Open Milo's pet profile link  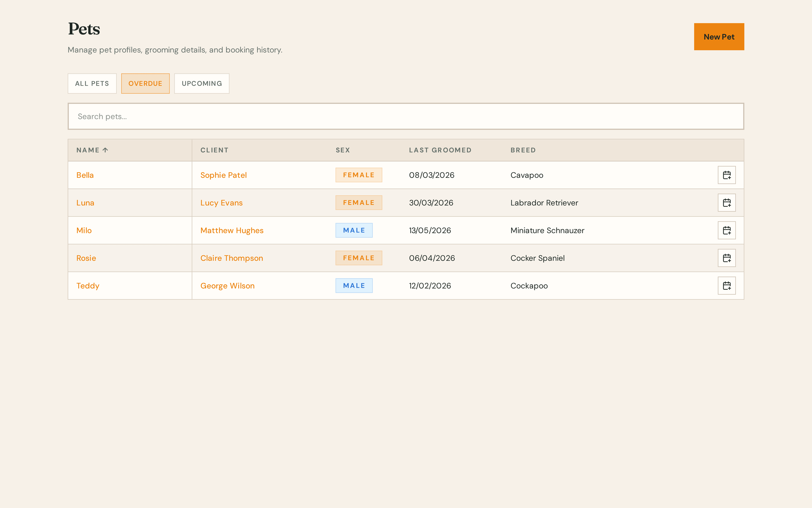[84, 230]
